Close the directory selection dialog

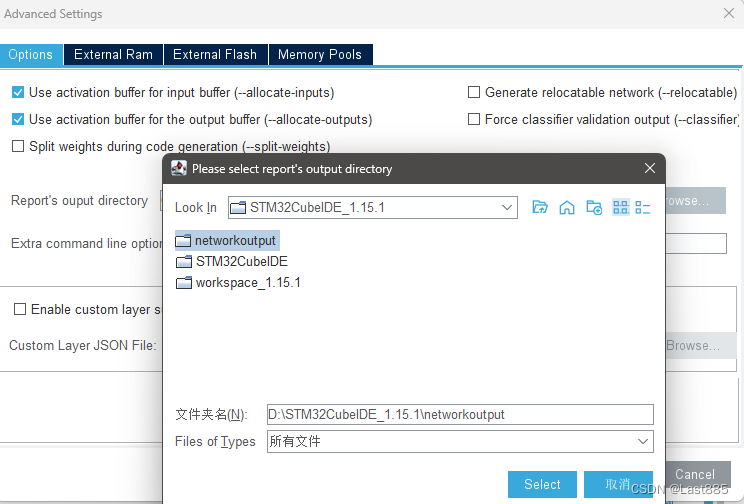[x=650, y=168]
